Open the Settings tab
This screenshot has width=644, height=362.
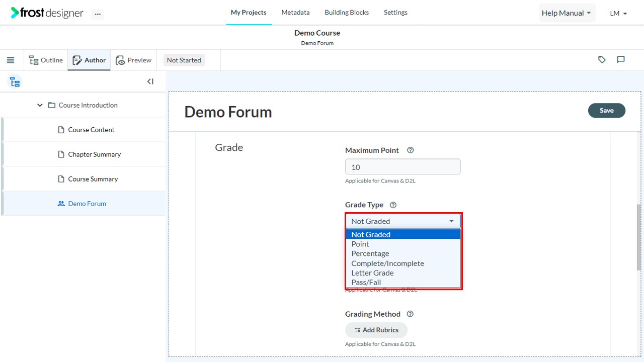395,13
